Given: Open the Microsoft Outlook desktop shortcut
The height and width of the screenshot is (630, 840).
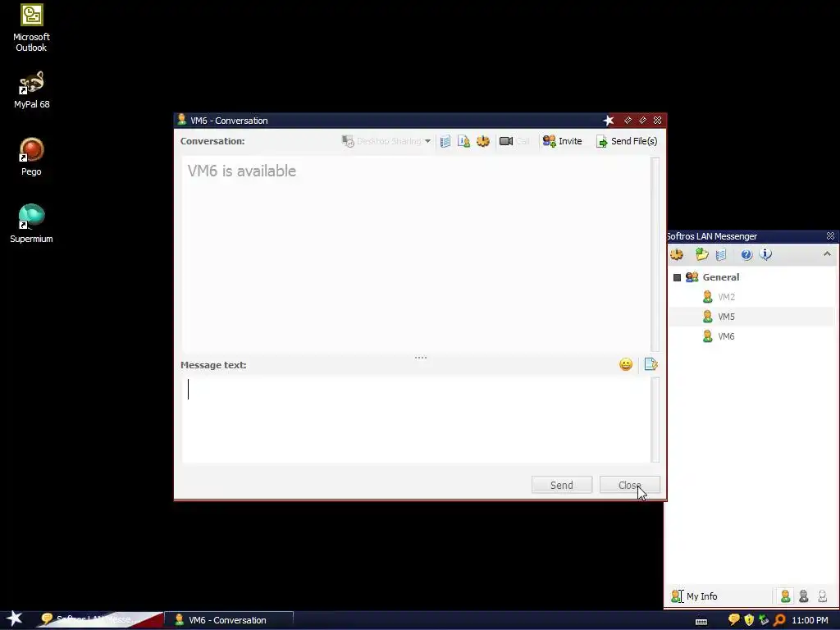Looking at the screenshot, I should 31,29.
